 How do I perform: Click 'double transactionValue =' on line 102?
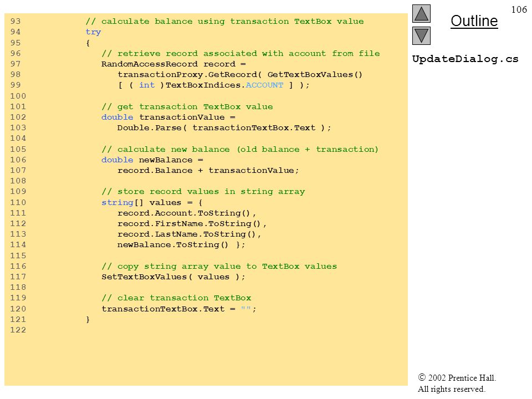click(x=168, y=117)
